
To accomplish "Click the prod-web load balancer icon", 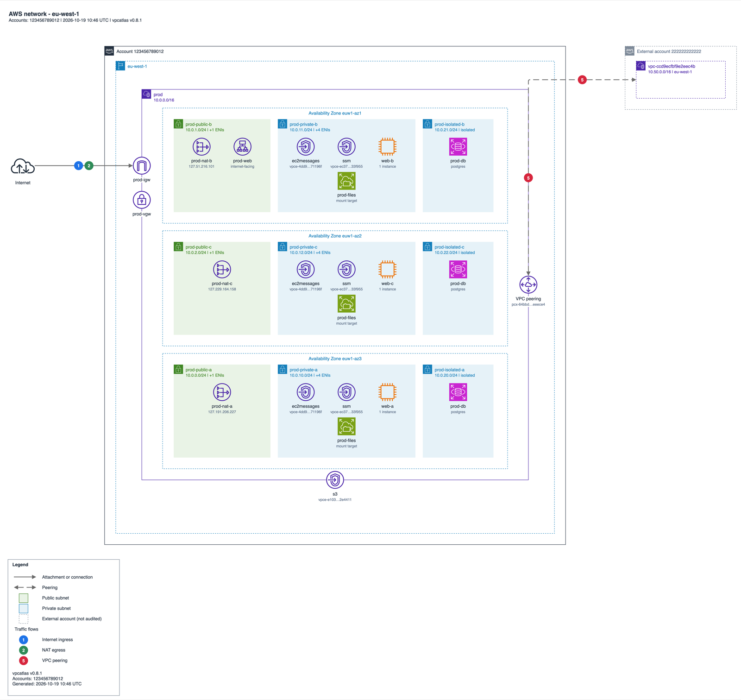I will tap(242, 147).
